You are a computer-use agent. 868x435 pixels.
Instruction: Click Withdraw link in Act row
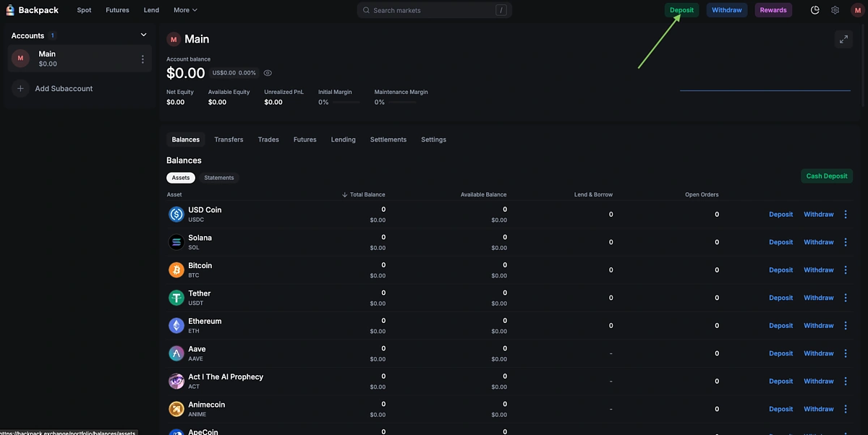tap(819, 381)
